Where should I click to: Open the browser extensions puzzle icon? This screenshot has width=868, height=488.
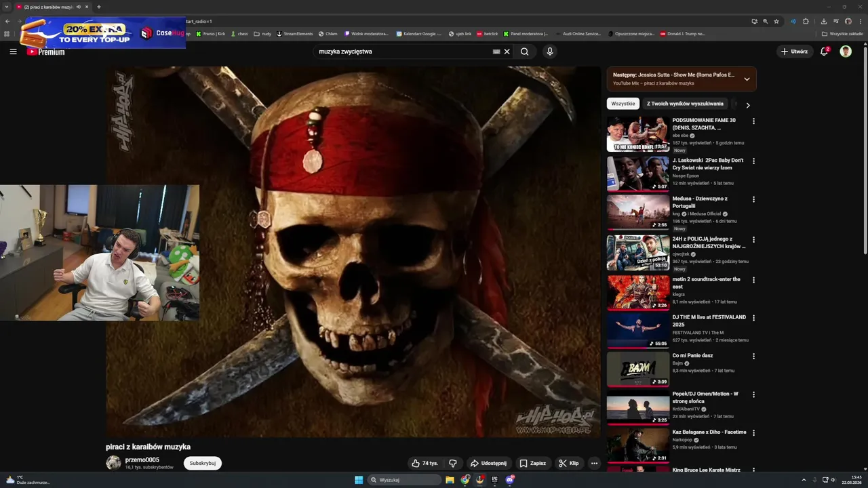pyautogui.click(x=806, y=21)
